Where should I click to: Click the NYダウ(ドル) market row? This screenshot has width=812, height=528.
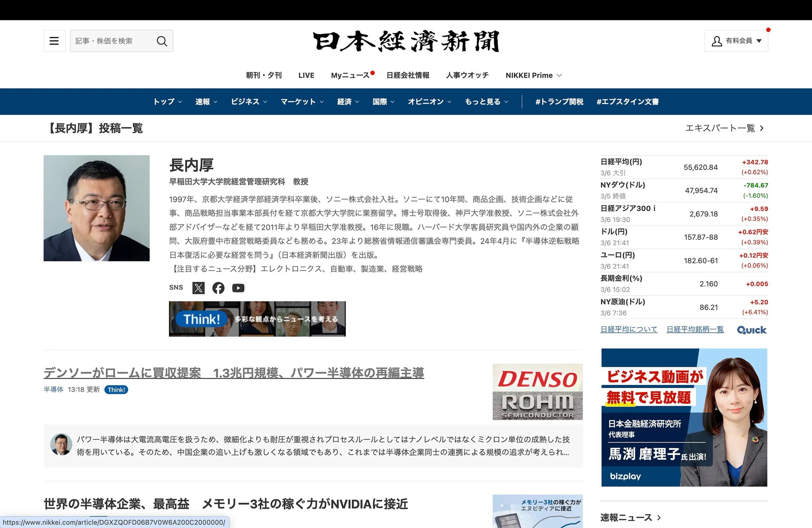pyautogui.click(x=684, y=190)
